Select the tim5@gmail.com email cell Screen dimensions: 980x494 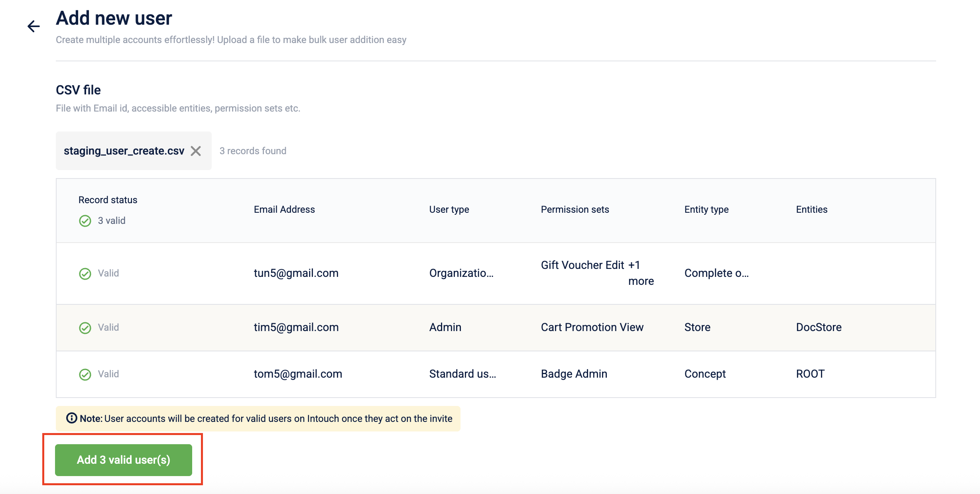pyautogui.click(x=296, y=327)
